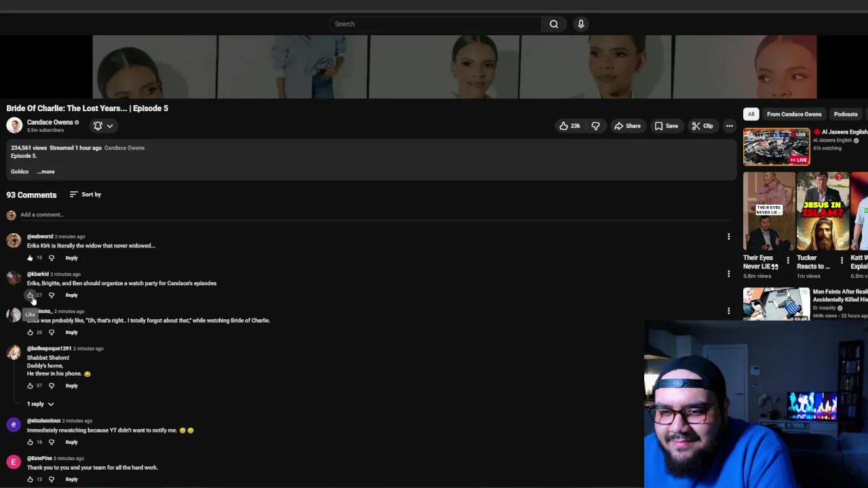
Task: Open @eabworld's profile avatar
Action: [x=14, y=241]
